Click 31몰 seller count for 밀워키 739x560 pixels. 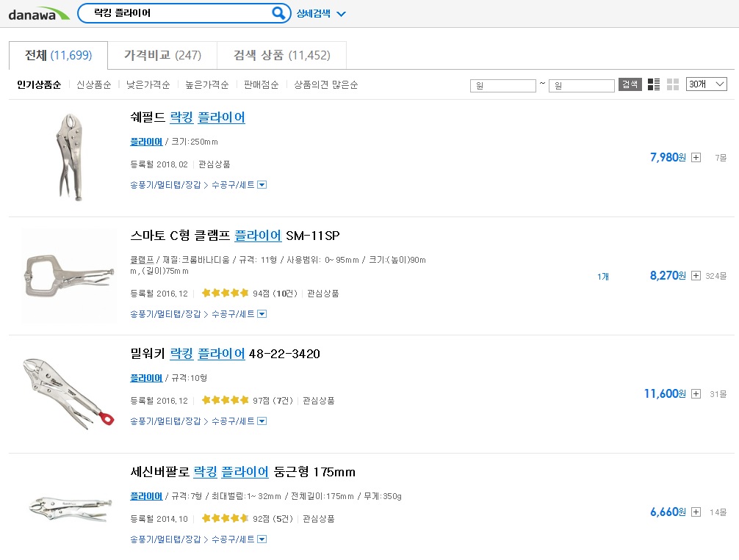tap(718, 394)
